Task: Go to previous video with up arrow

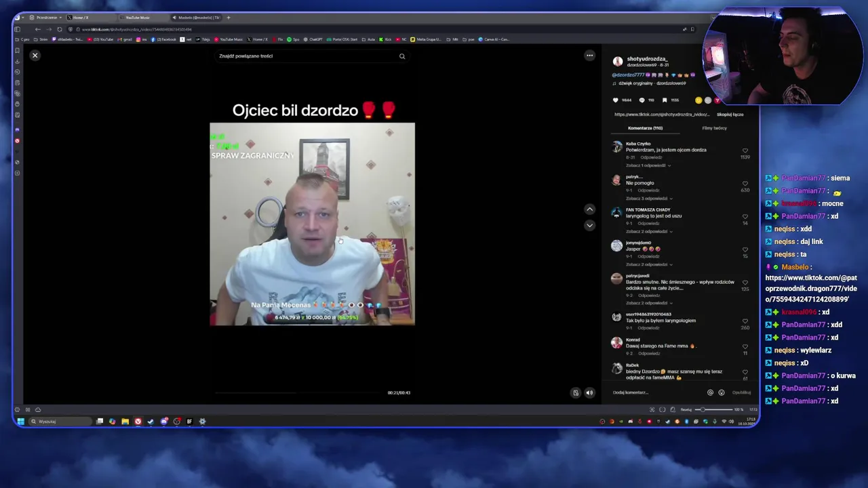Action: point(589,209)
